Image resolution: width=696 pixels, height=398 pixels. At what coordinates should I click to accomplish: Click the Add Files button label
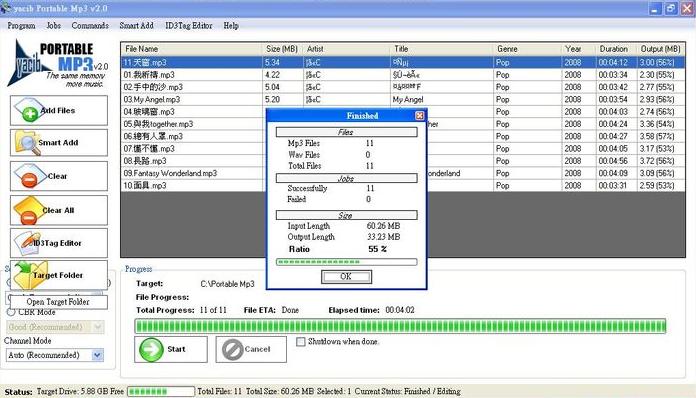[x=58, y=110]
